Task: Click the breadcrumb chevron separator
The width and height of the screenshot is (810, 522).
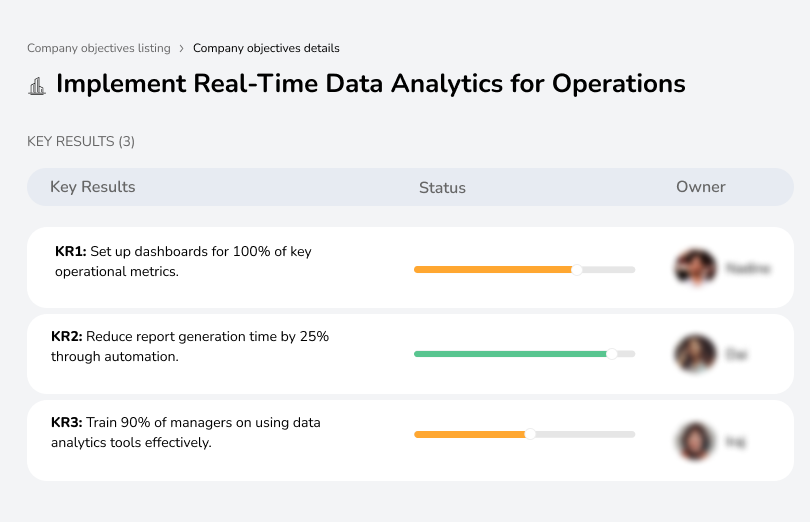Action: pyautogui.click(x=181, y=49)
